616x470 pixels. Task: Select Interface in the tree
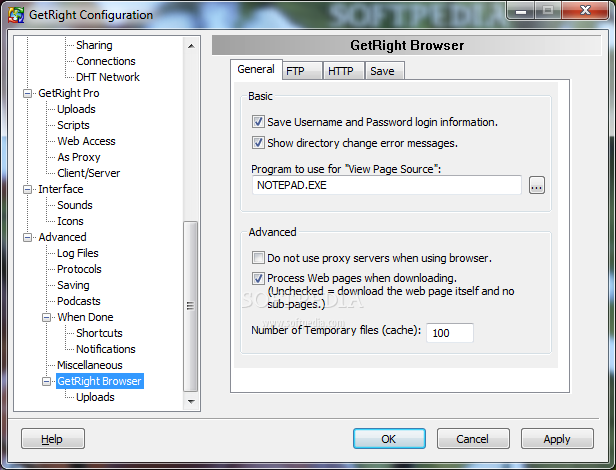coord(60,189)
